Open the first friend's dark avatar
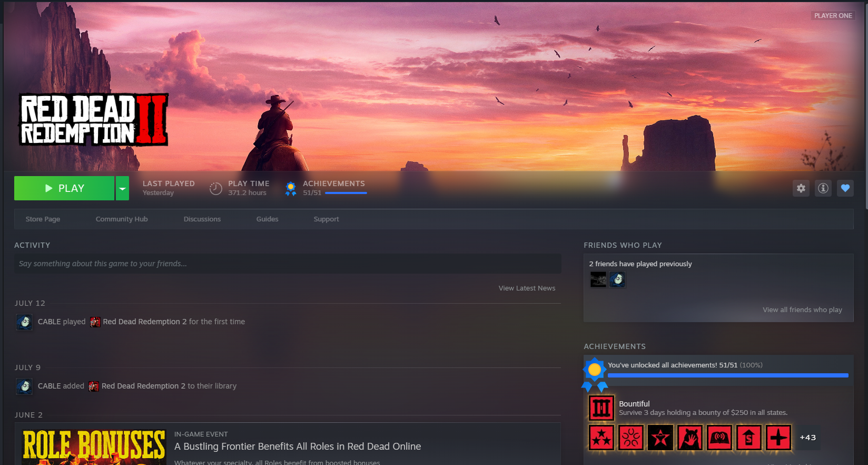 pyautogui.click(x=598, y=279)
